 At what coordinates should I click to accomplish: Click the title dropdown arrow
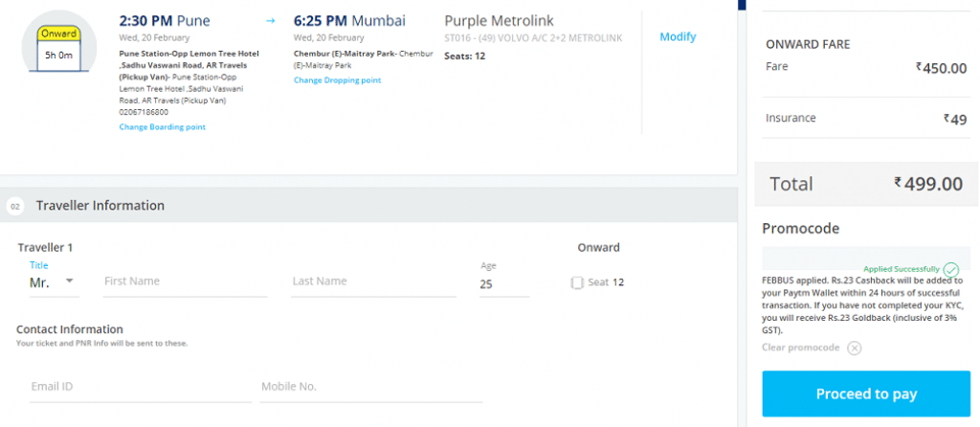coord(69,281)
